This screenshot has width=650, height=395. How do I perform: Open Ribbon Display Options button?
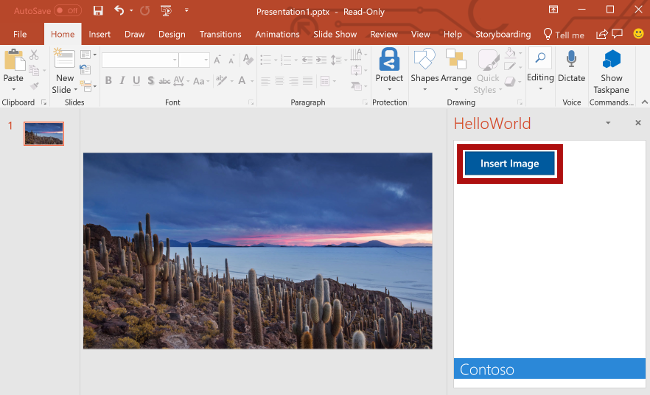point(553,10)
